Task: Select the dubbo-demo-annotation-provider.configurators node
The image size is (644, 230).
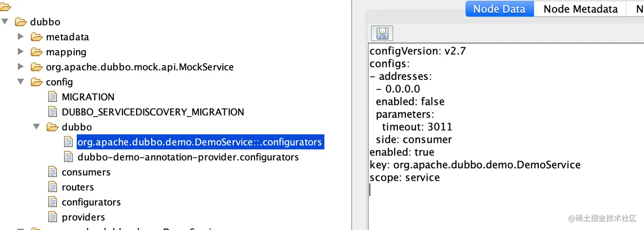Action: [188, 157]
